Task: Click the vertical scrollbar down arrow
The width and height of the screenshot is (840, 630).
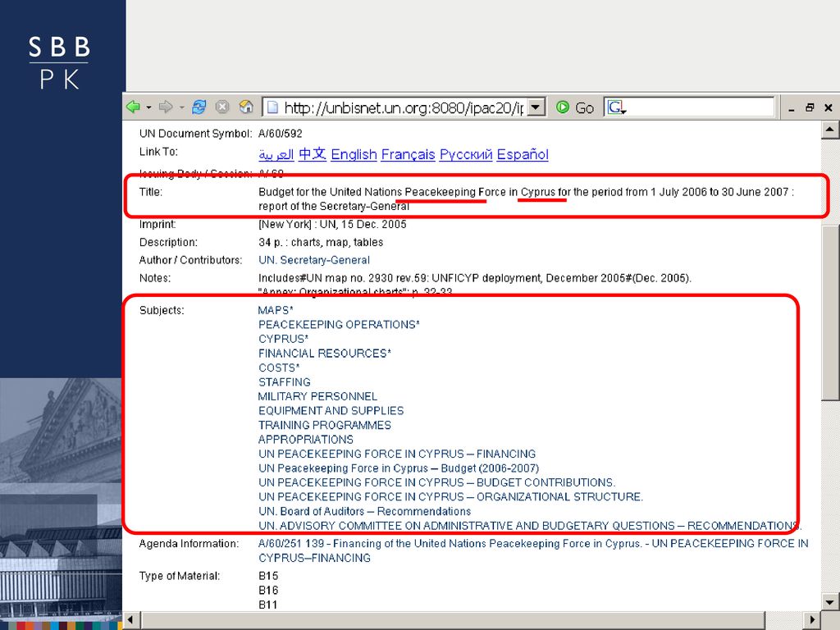Action: click(x=829, y=602)
